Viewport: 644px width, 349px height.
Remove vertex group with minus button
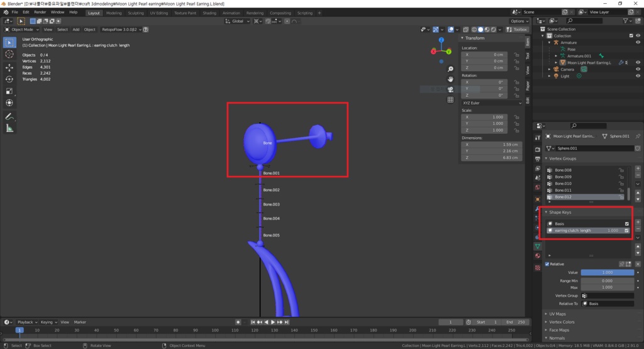(x=638, y=175)
